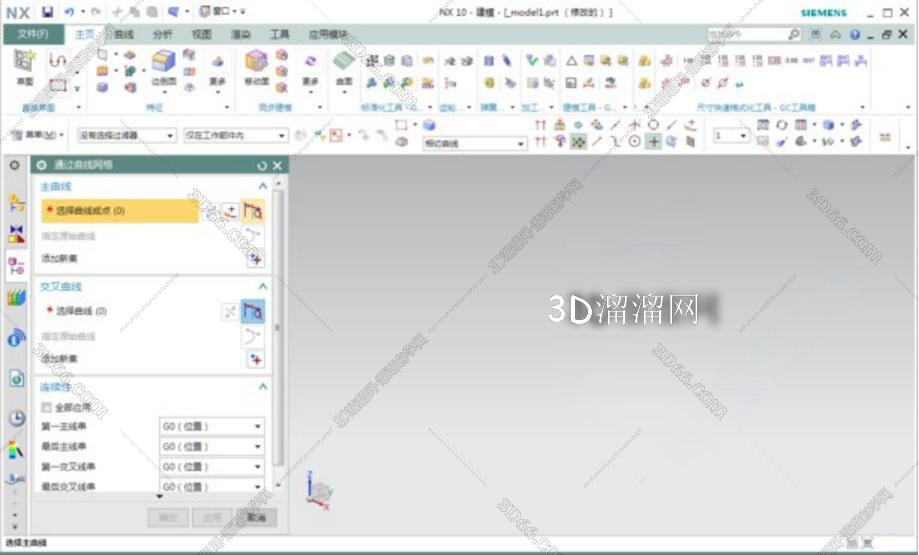Enable the 全部应用 checkbox
Viewport: 919px width, 555px height.
pos(46,407)
